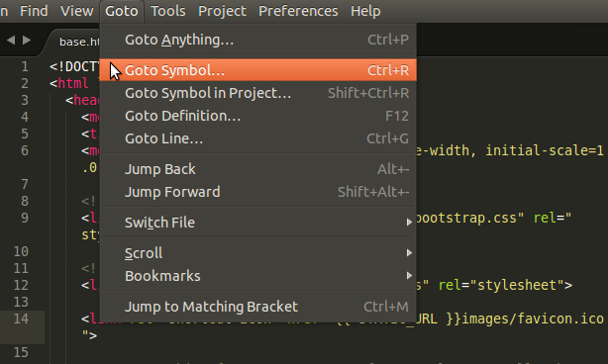Choose Goto Line… entry
608x364 pixels.
pyautogui.click(x=258, y=138)
